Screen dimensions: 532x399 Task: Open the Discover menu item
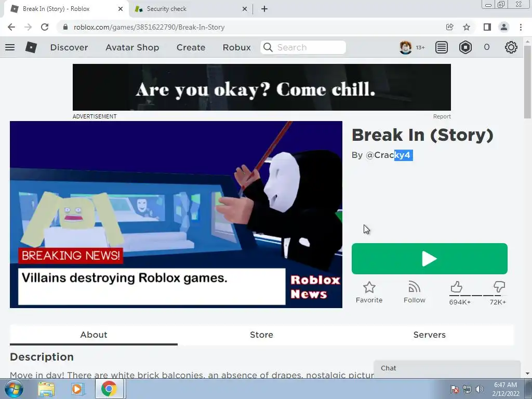click(69, 47)
